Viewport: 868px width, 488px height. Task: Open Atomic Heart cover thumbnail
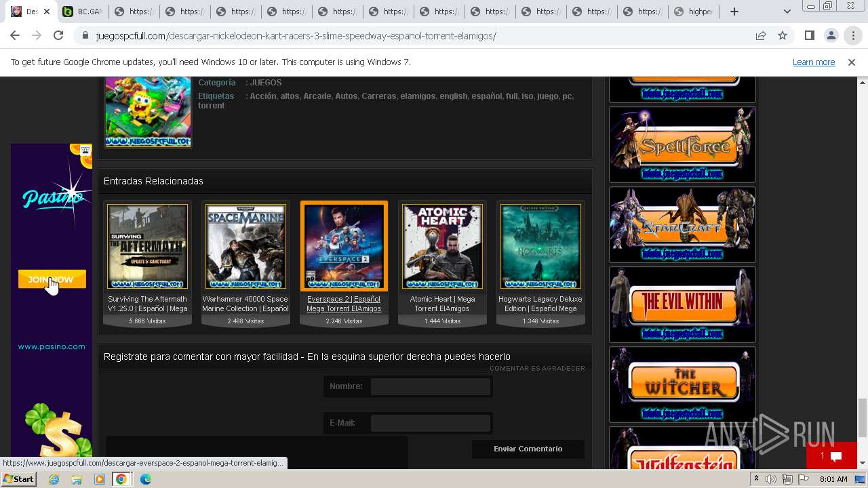tap(442, 246)
